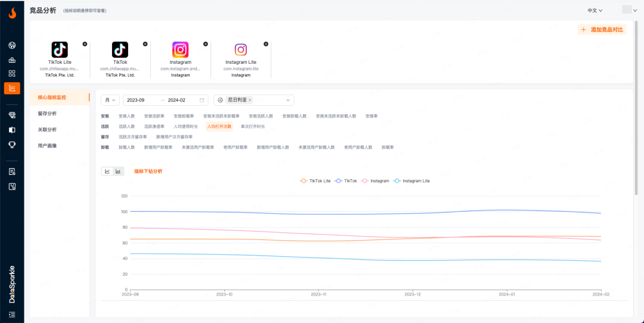Switch to bar chart view
This screenshot has width=644, height=323.
tap(118, 171)
